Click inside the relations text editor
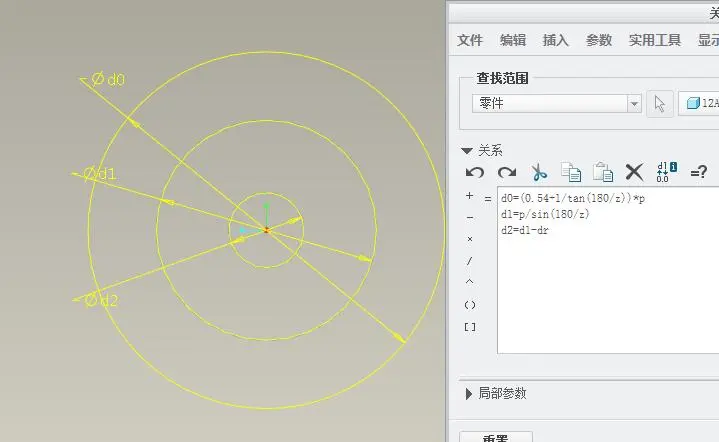This screenshot has height=442, width=719. tap(608, 270)
